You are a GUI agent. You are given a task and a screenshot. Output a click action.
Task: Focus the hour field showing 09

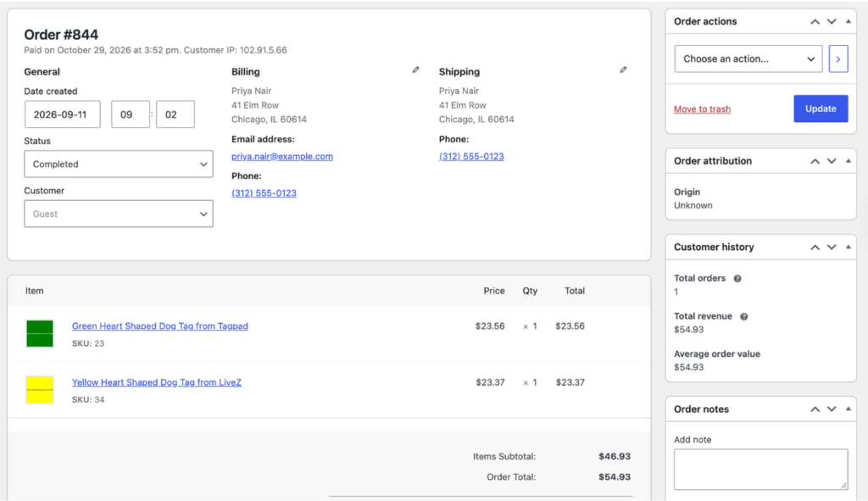click(130, 114)
